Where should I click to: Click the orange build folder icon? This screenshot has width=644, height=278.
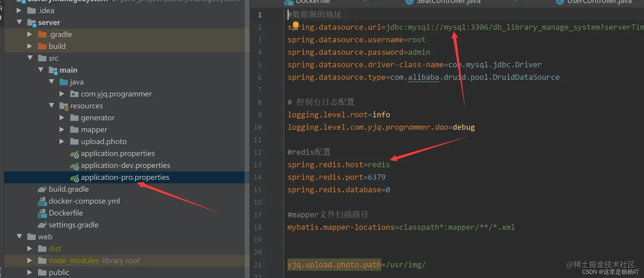42,46
